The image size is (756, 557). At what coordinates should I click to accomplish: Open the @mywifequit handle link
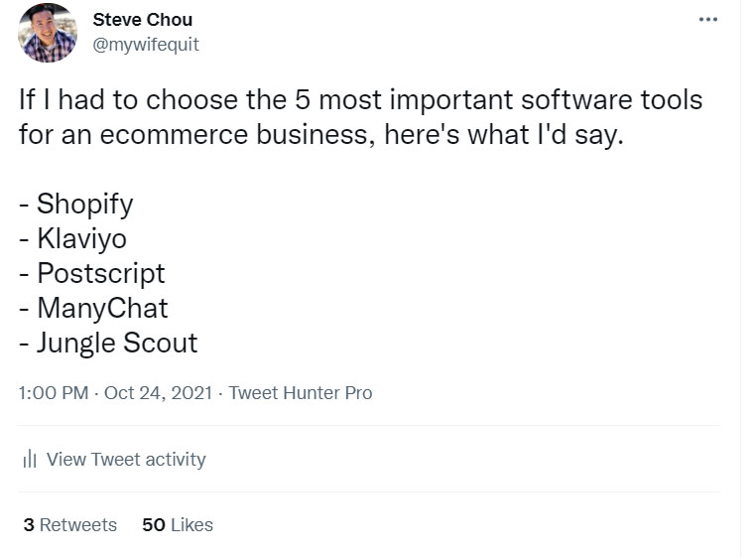[x=146, y=45]
